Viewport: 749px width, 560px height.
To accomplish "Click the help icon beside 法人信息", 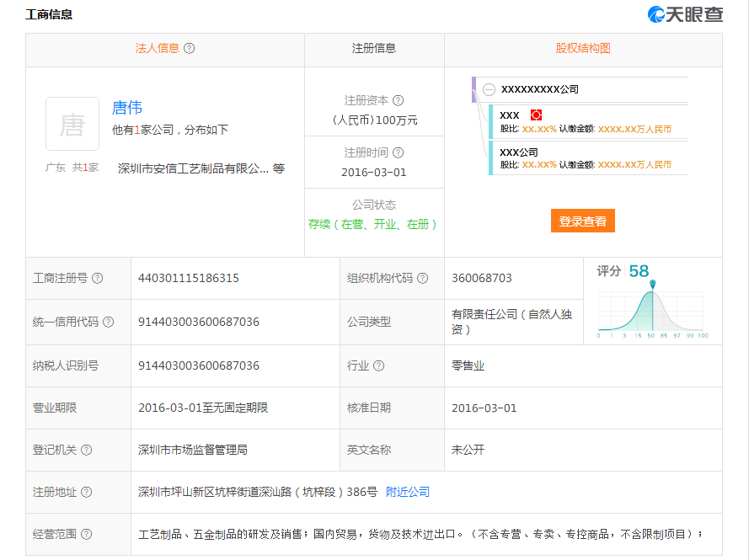I will (190, 49).
